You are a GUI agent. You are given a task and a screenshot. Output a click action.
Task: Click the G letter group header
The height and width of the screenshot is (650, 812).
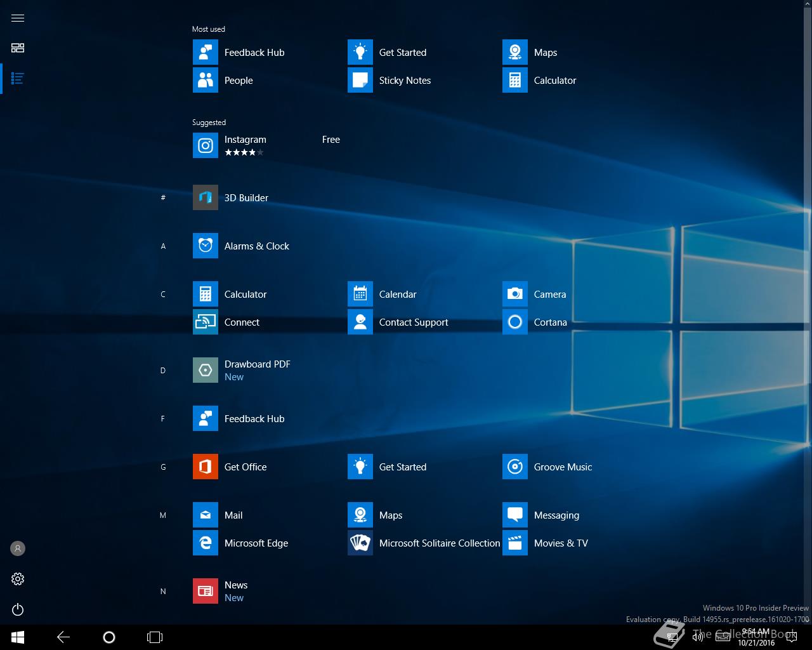[163, 467]
